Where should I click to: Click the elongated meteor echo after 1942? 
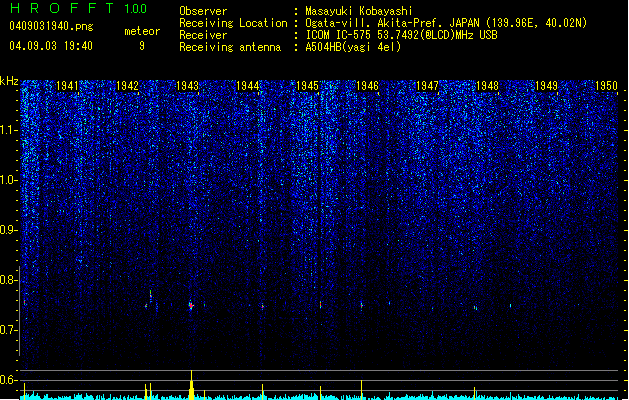click(150, 296)
